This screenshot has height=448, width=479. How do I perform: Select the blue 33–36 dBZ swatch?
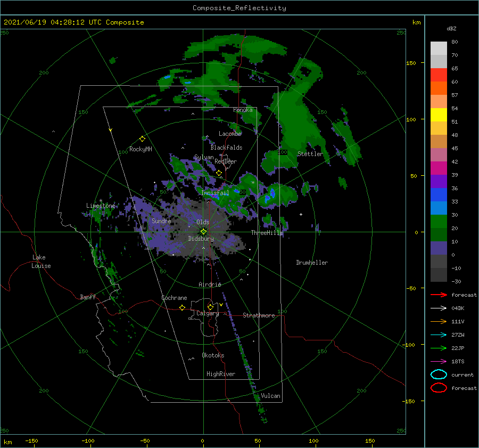[x=439, y=194]
